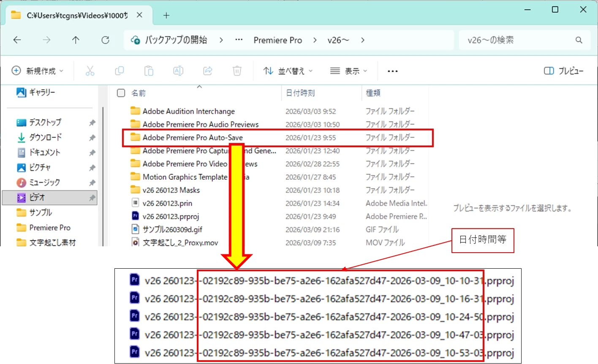598x364 pixels.
Task: Unpin Downloads using its pin icon
Action: [92, 138]
